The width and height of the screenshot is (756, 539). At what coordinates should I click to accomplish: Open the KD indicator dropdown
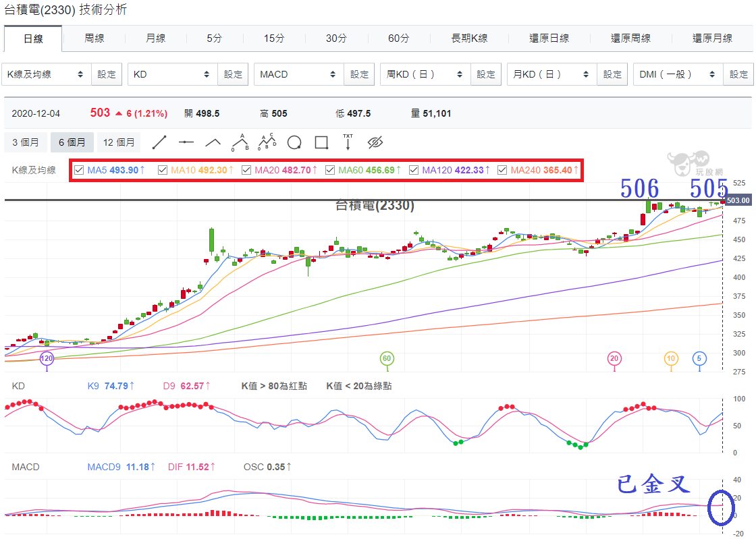coord(173,74)
